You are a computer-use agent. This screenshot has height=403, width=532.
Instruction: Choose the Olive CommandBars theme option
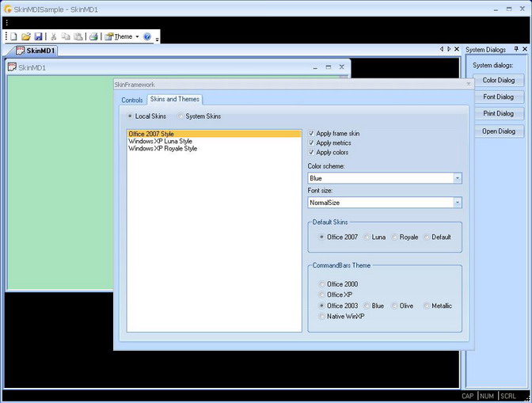(394, 306)
